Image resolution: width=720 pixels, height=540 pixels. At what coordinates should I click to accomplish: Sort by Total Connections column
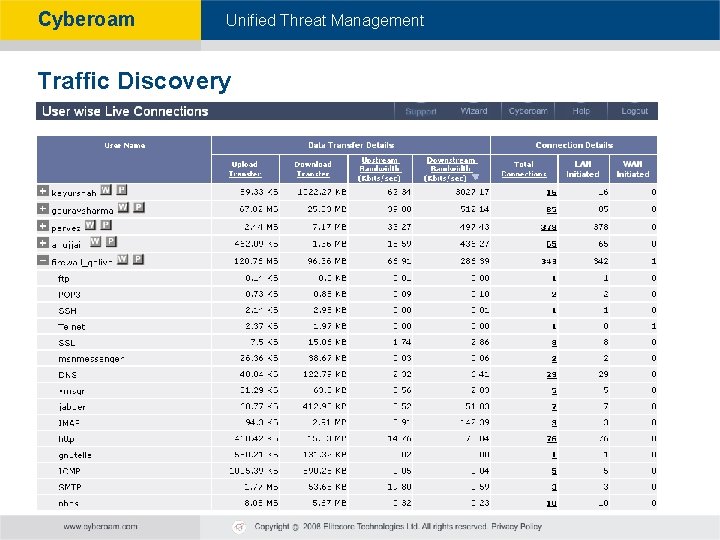click(524, 169)
